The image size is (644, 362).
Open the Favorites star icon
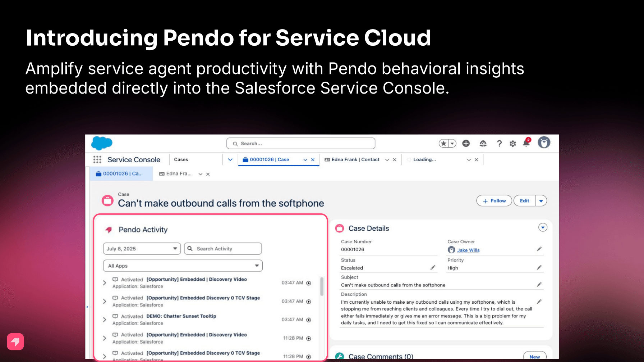[x=443, y=144]
